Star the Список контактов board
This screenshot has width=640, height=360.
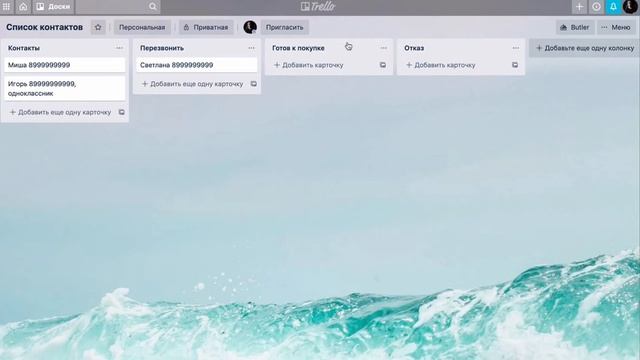click(x=98, y=27)
